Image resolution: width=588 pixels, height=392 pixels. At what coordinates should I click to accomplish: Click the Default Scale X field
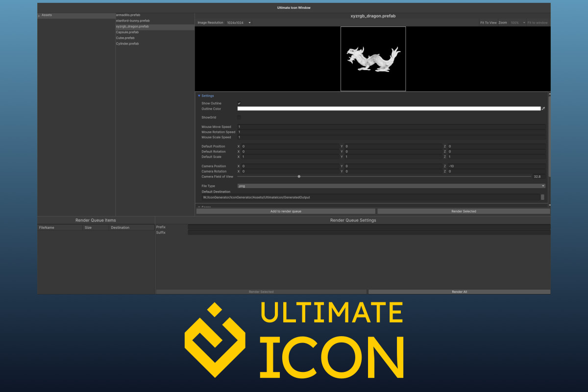(x=290, y=157)
